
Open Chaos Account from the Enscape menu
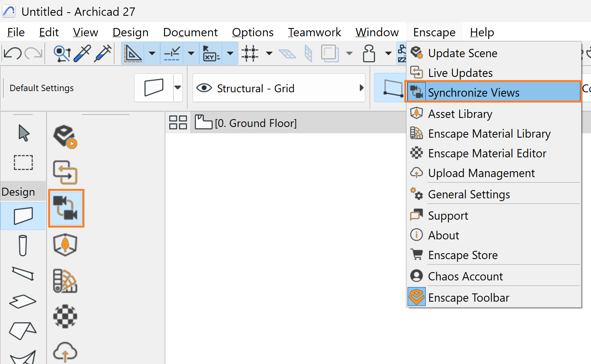pos(494,276)
